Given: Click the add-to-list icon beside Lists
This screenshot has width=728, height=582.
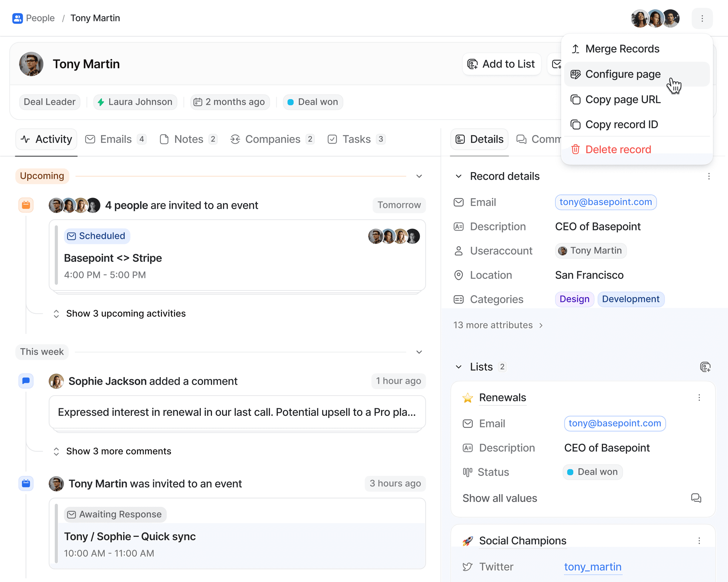Looking at the screenshot, I should click(705, 367).
